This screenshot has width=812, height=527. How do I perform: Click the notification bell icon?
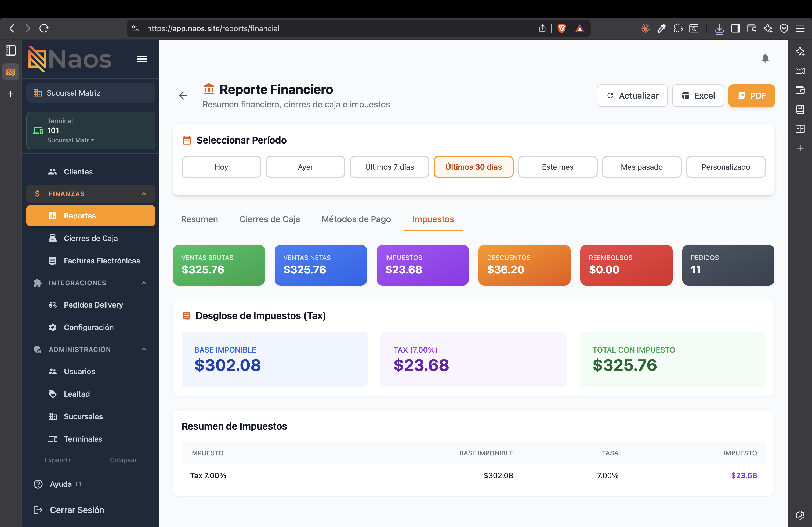click(765, 58)
